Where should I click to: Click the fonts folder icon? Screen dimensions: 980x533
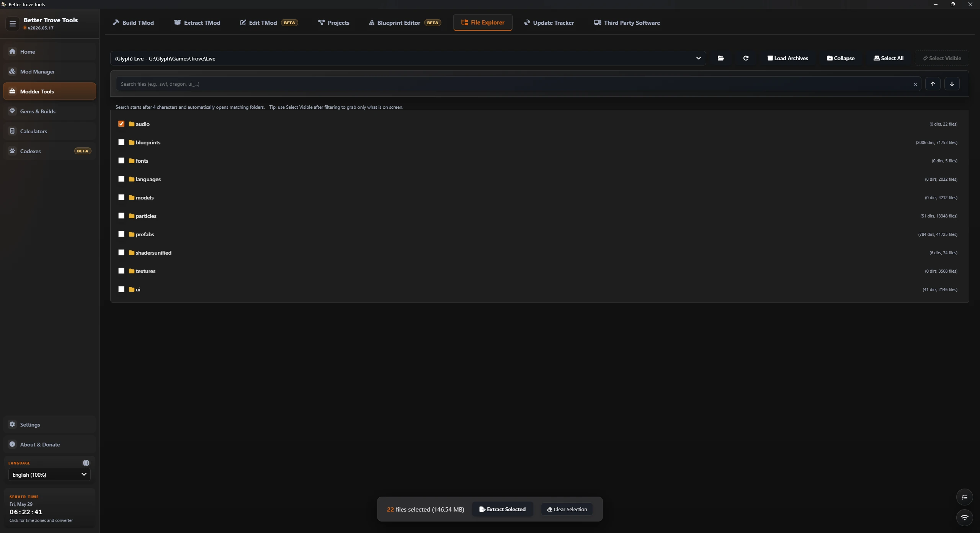point(132,161)
